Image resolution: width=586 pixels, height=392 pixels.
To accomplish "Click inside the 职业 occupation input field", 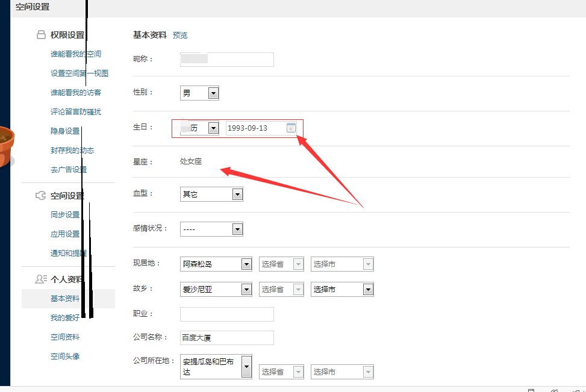I will click(226, 314).
